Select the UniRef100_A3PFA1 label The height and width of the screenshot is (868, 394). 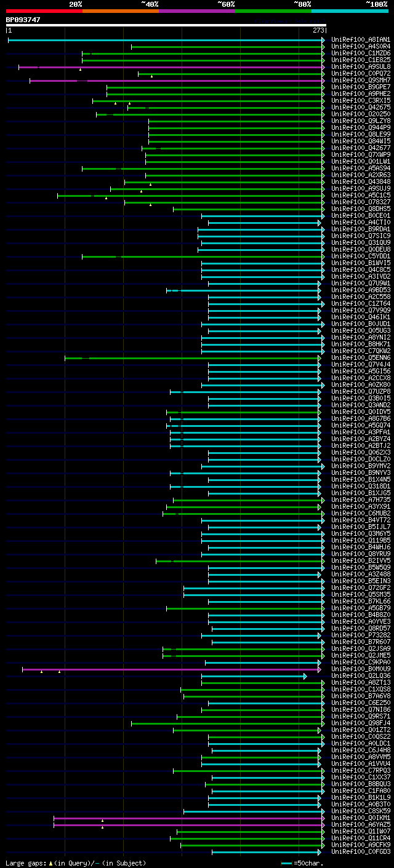point(361,432)
